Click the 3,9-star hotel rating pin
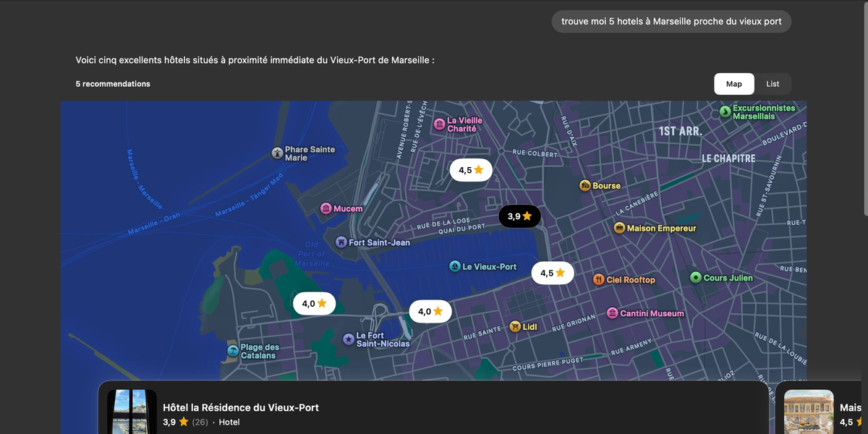The width and height of the screenshot is (868, 434). point(519,216)
